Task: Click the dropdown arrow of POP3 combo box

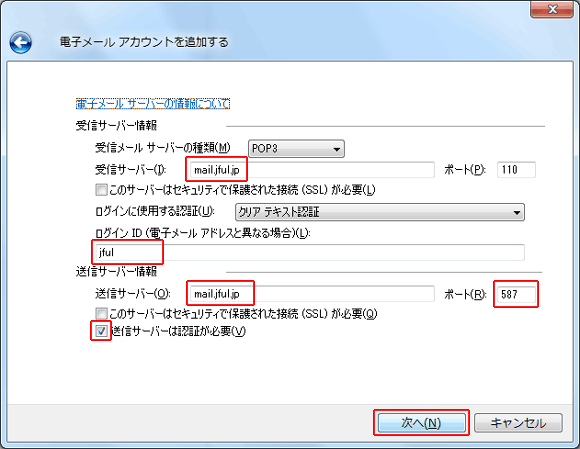Action: click(x=336, y=149)
